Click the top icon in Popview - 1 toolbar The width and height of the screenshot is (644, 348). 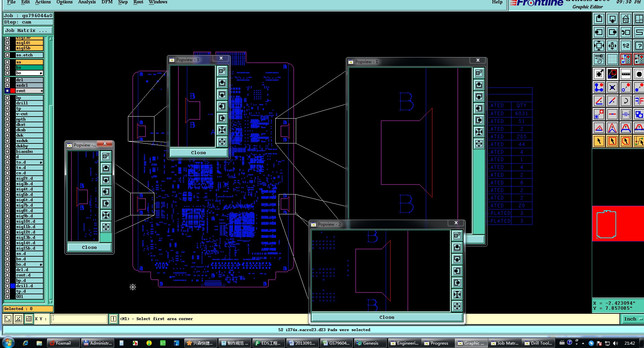[479, 73]
